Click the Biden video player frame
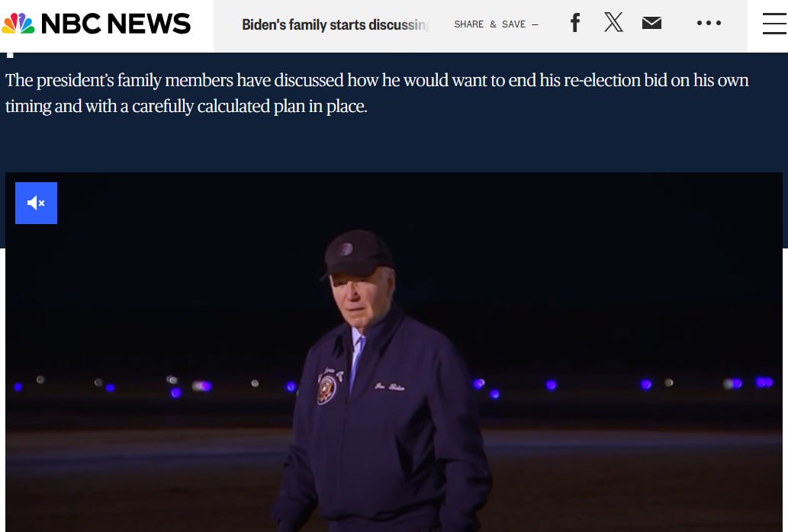Viewport: 788px width, 532px height. (x=394, y=352)
